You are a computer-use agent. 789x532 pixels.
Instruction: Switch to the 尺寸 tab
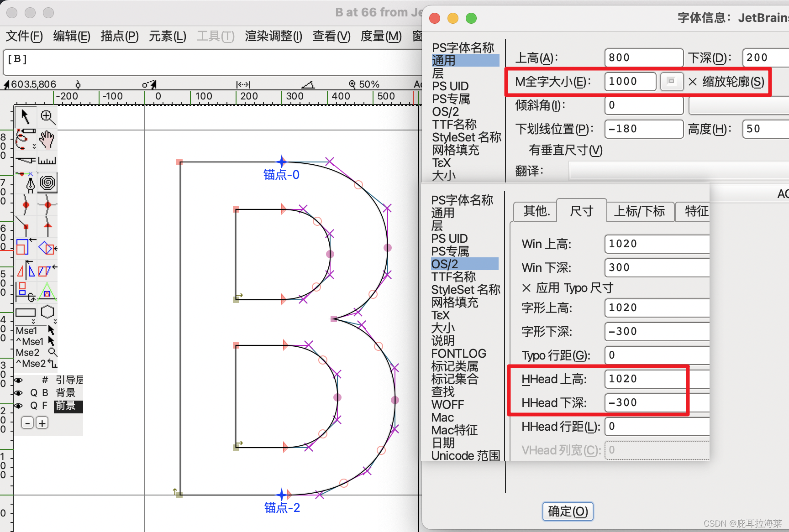(x=582, y=211)
